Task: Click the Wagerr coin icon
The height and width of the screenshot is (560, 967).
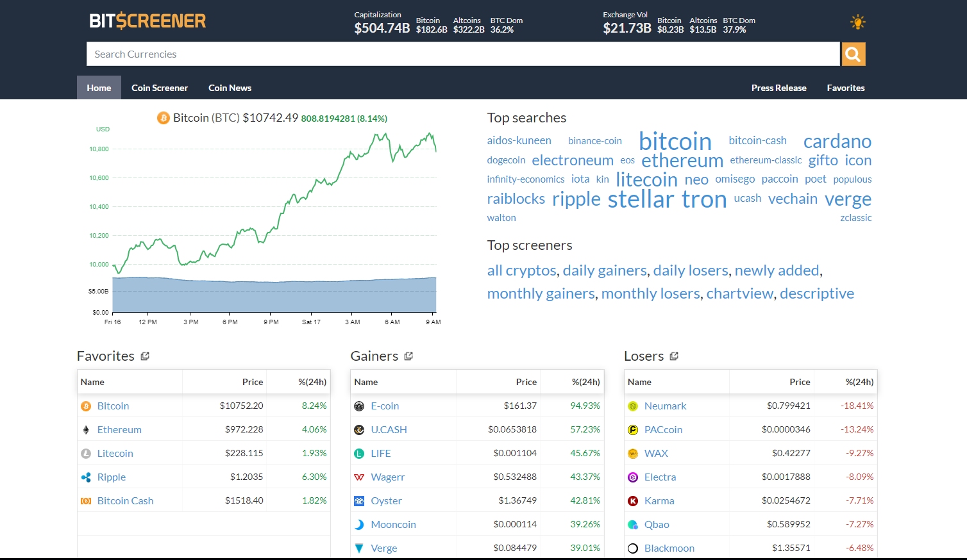Action: [x=359, y=477]
